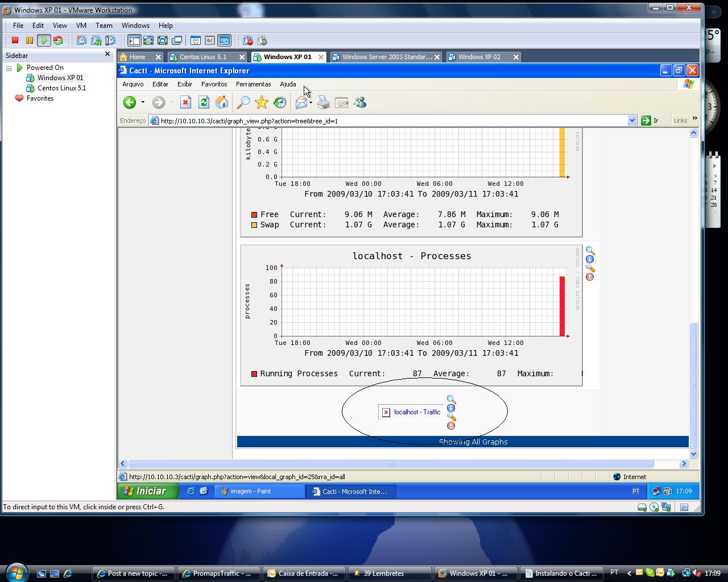The image size is (728, 582).
Task: Edit the Processes graph via wrench icon
Action: pos(590,268)
